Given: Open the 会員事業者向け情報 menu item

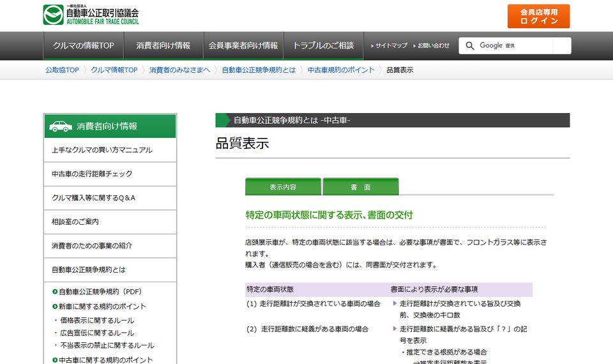Looking at the screenshot, I should coord(243,46).
